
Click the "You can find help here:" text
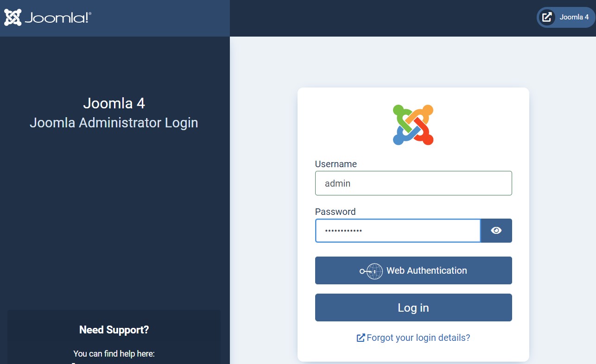coord(114,354)
